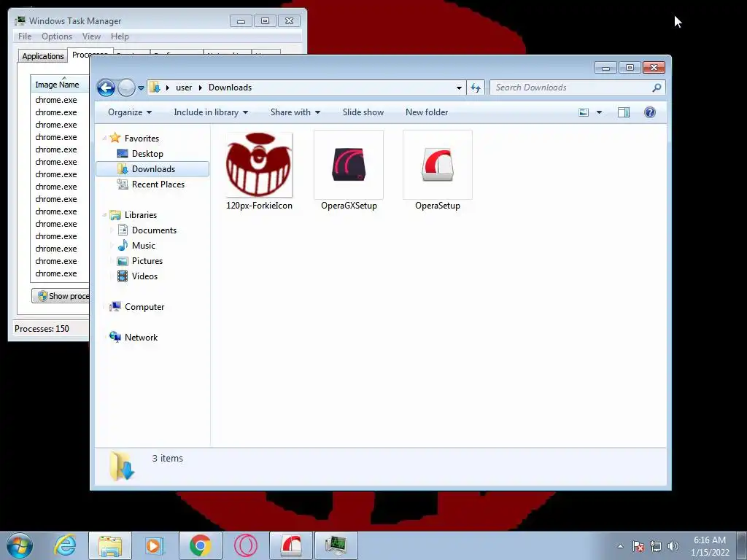This screenshot has width=747, height=560.
Task: Start Slide show from toolbar
Action: (363, 112)
